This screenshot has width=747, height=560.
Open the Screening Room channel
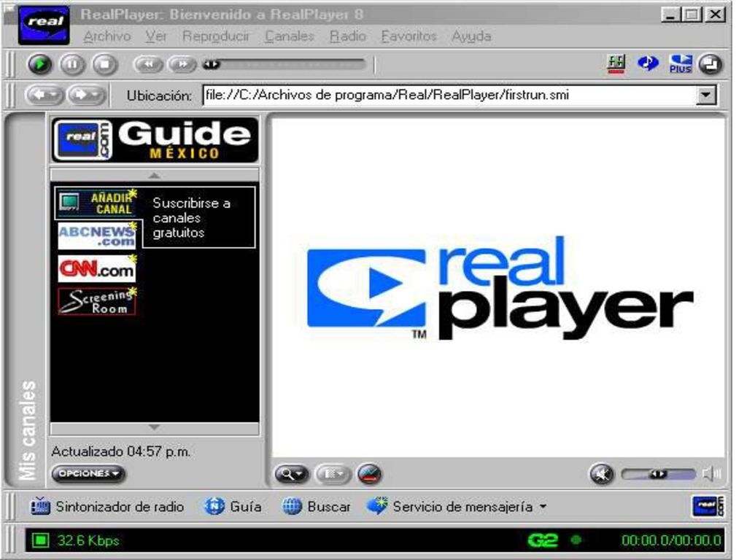click(x=97, y=301)
